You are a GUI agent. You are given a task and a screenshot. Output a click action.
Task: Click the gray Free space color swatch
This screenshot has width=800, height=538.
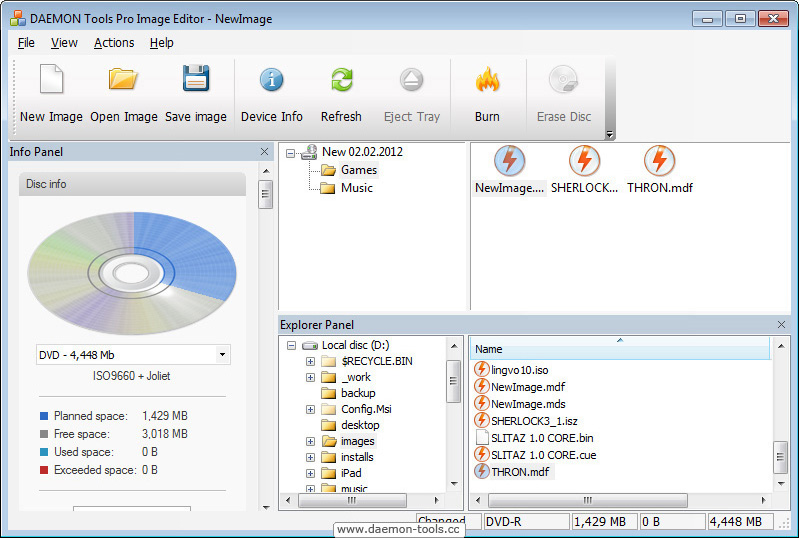tap(44, 434)
